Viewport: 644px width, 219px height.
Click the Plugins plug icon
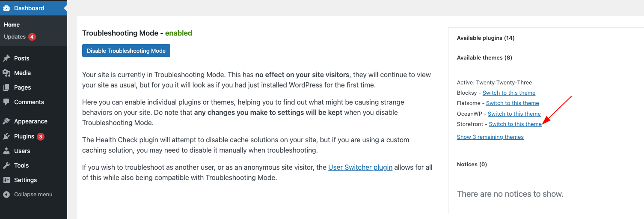(6, 136)
